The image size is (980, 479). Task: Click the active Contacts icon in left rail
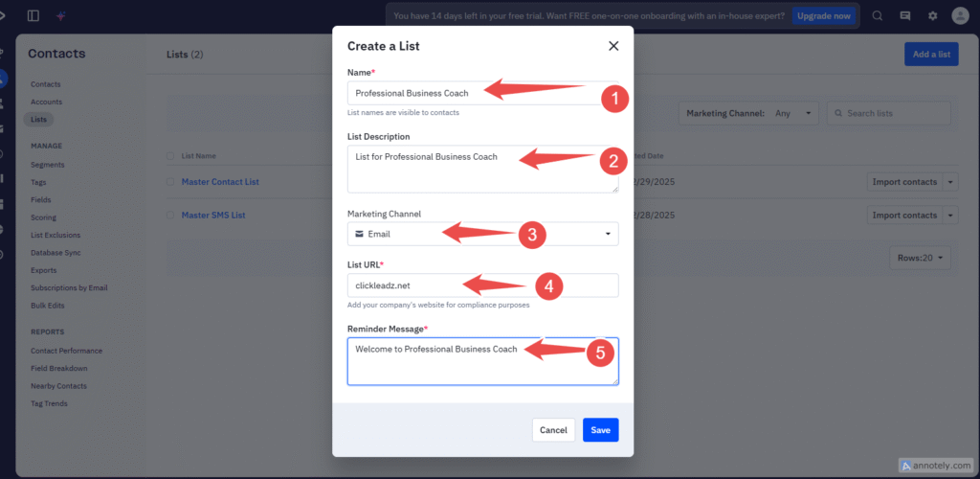click(4, 79)
